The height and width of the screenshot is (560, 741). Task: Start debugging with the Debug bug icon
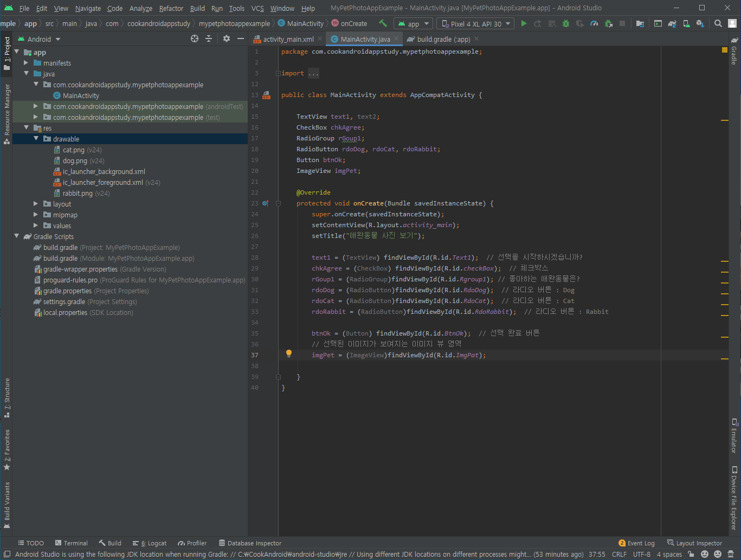tap(566, 23)
